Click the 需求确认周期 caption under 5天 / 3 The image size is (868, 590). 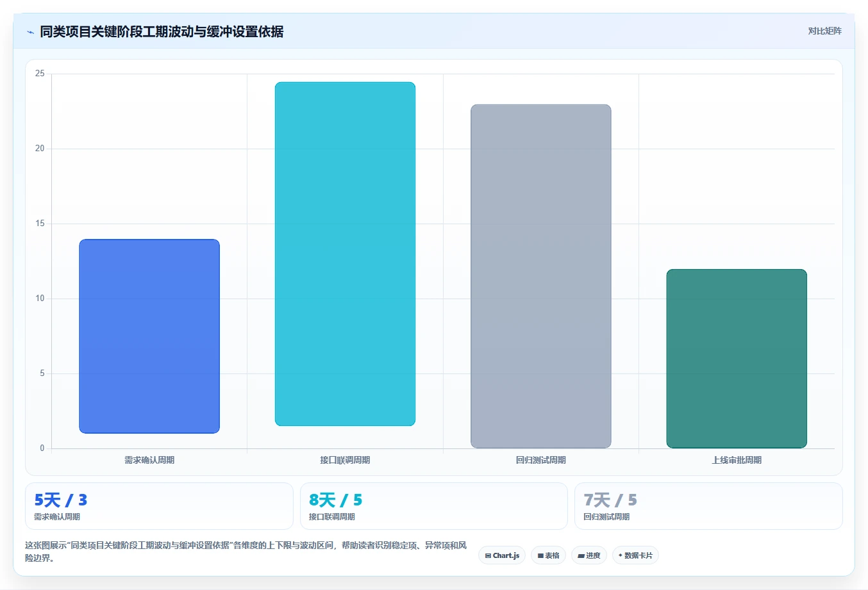coord(57,517)
